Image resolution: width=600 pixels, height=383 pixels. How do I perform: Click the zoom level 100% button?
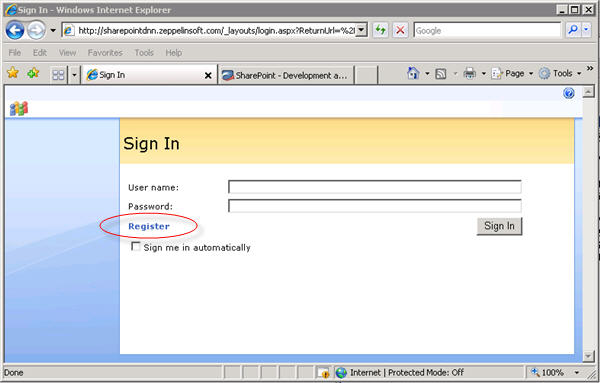coord(548,372)
